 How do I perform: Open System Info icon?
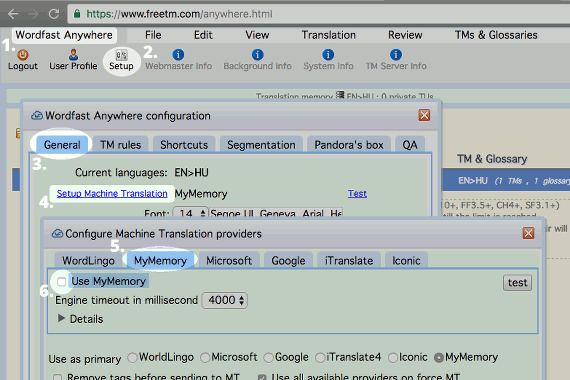328,55
